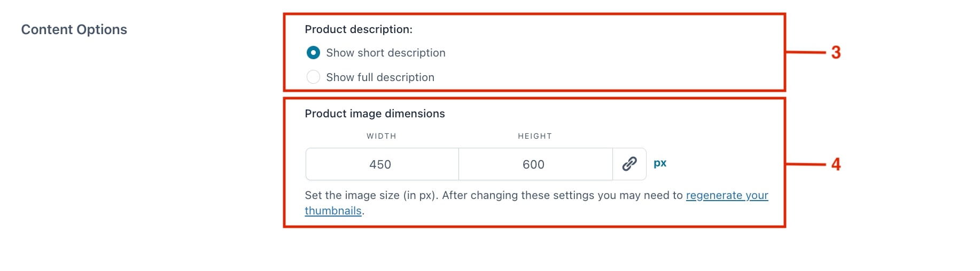The image size is (980, 271).
Task: Open the px unit selector
Action: (x=660, y=163)
